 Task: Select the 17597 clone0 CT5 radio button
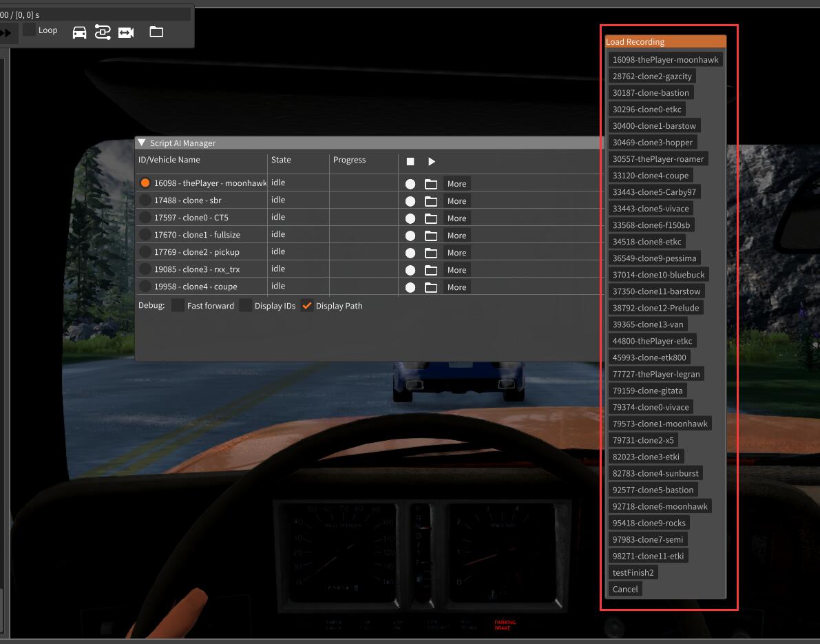click(145, 217)
